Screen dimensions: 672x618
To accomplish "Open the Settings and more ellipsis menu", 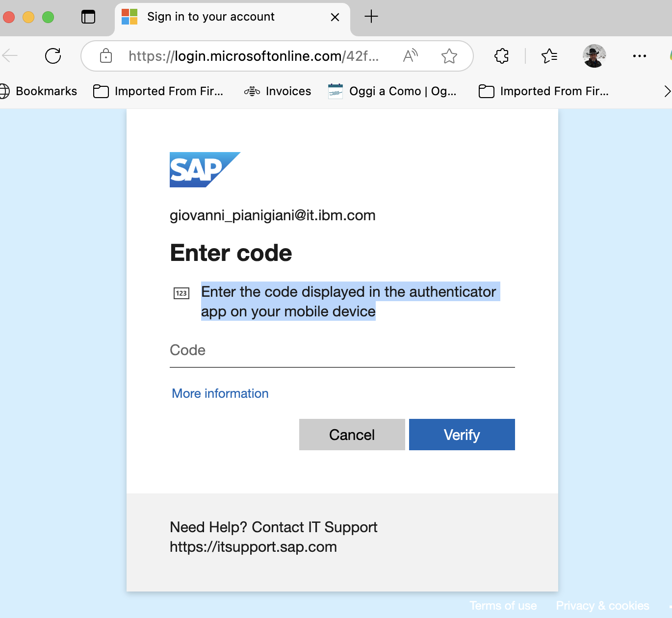I will (640, 56).
